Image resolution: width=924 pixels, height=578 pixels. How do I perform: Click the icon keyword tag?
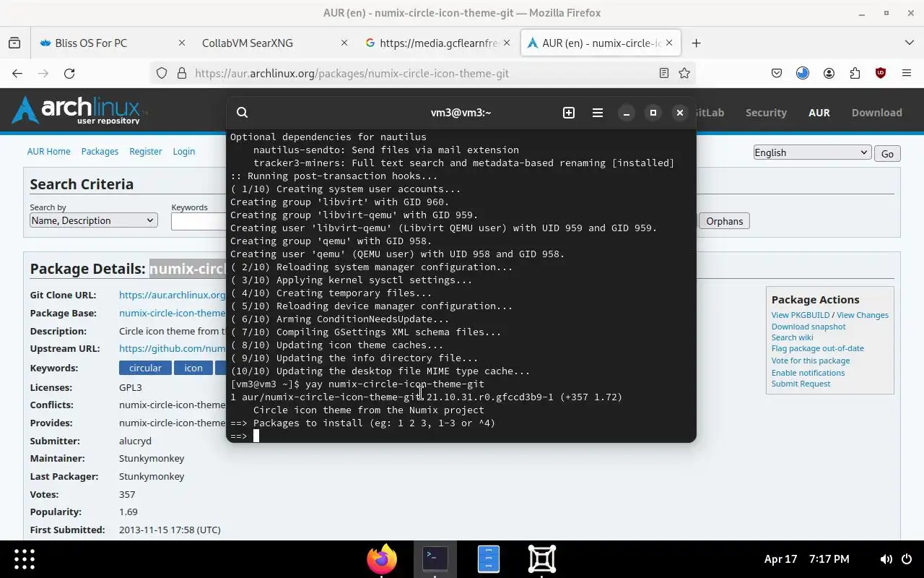coord(193,368)
